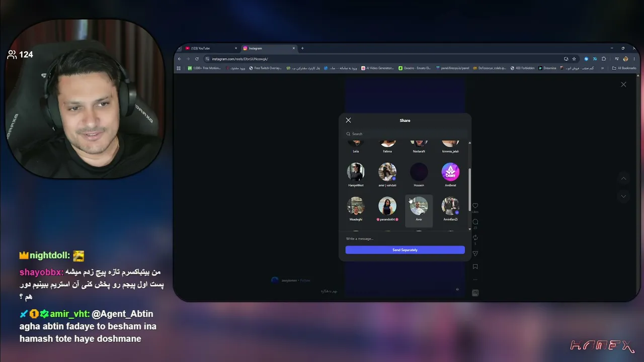The width and height of the screenshot is (644, 362).
Task: Open the AI Video Generator bookmark
Action: point(378,68)
